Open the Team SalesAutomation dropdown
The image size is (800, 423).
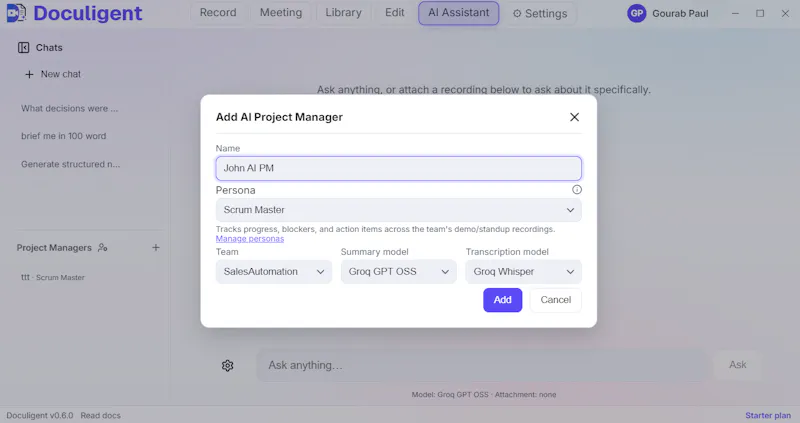273,271
